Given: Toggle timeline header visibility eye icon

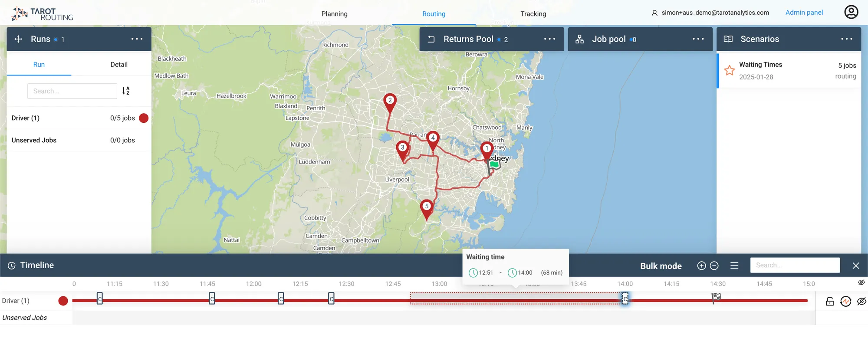Looking at the screenshot, I should click(861, 282).
